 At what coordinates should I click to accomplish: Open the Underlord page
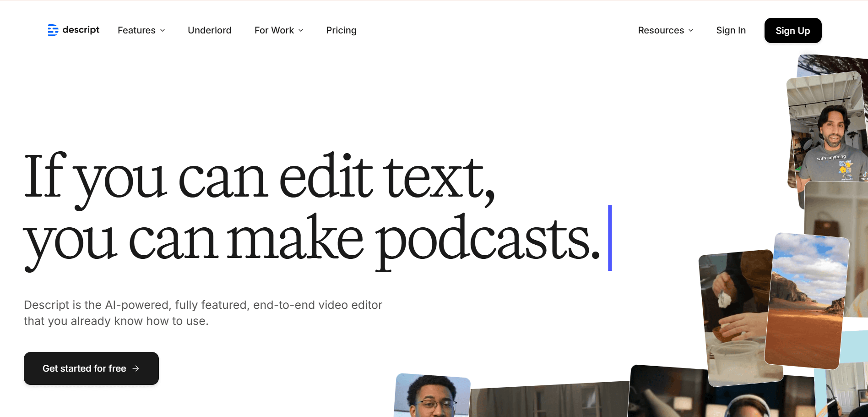click(x=210, y=30)
